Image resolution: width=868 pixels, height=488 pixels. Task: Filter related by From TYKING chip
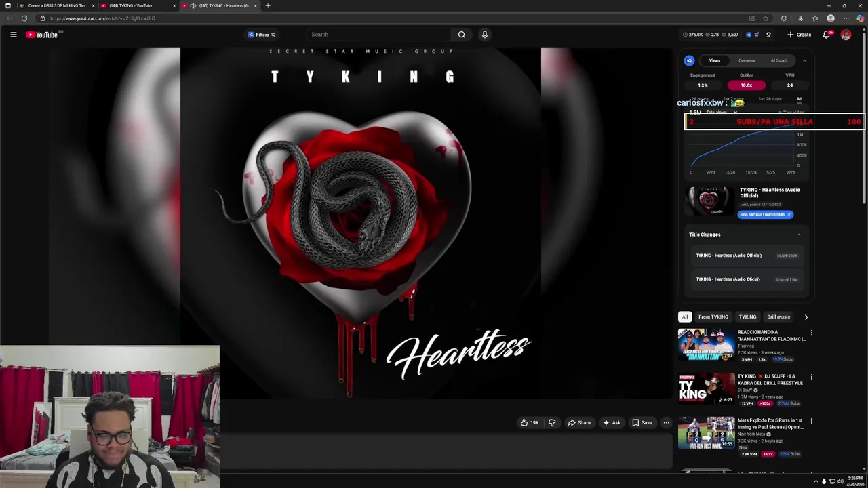(x=713, y=317)
